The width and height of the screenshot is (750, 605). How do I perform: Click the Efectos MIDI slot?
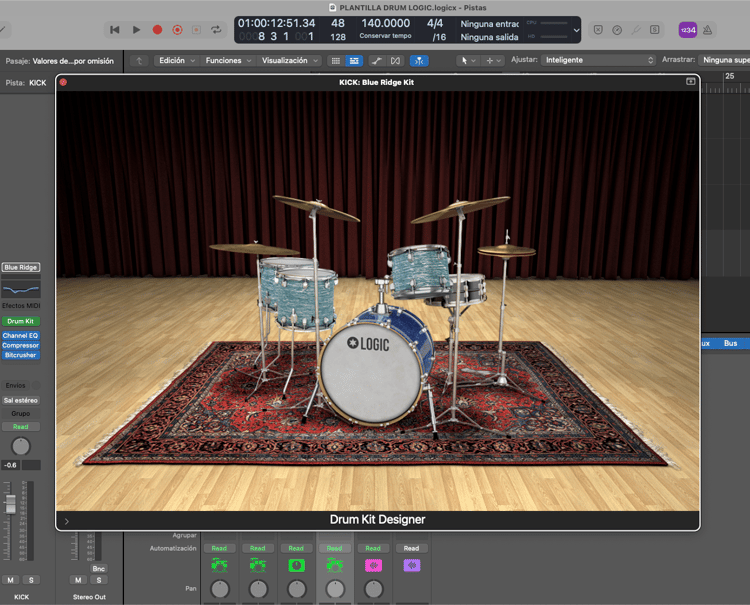click(21, 306)
